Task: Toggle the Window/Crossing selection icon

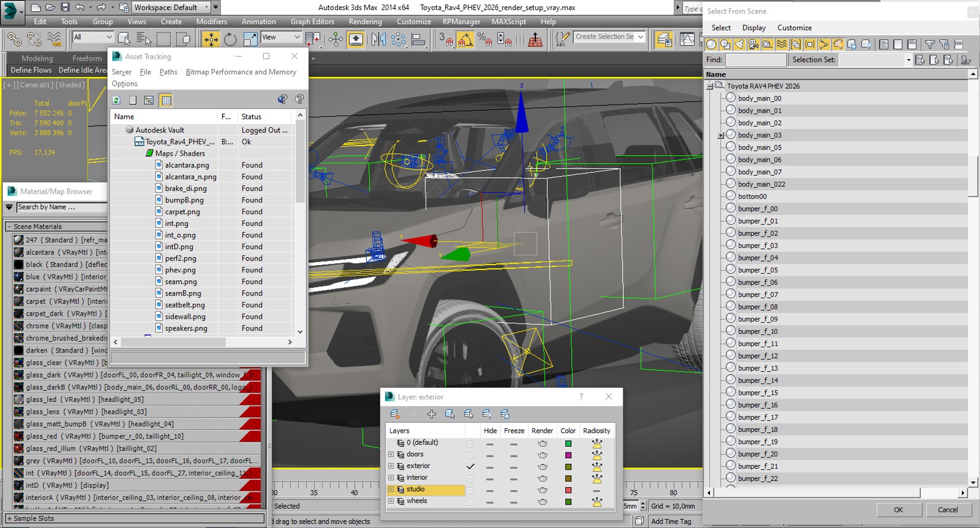Action: coord(183,39)
